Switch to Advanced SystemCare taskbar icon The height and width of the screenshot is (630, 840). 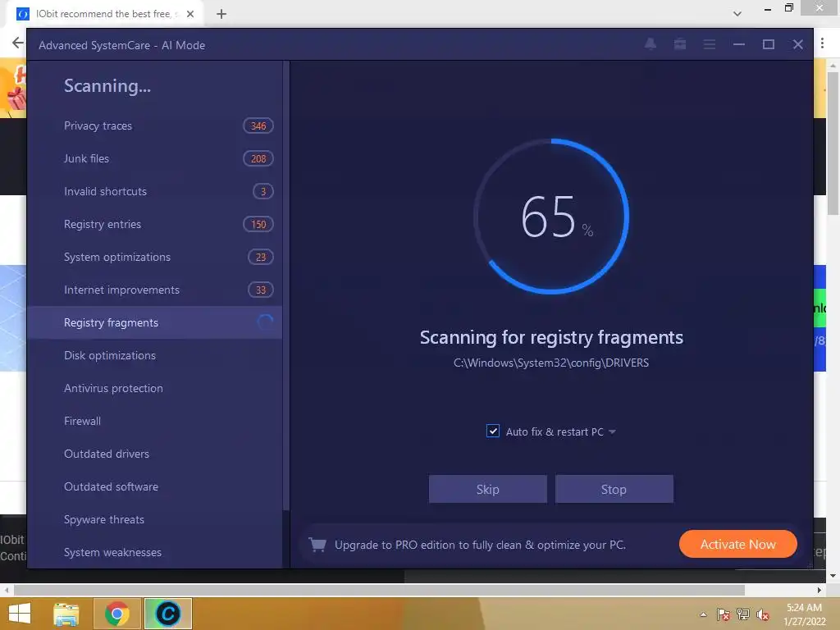pos(167,614)
